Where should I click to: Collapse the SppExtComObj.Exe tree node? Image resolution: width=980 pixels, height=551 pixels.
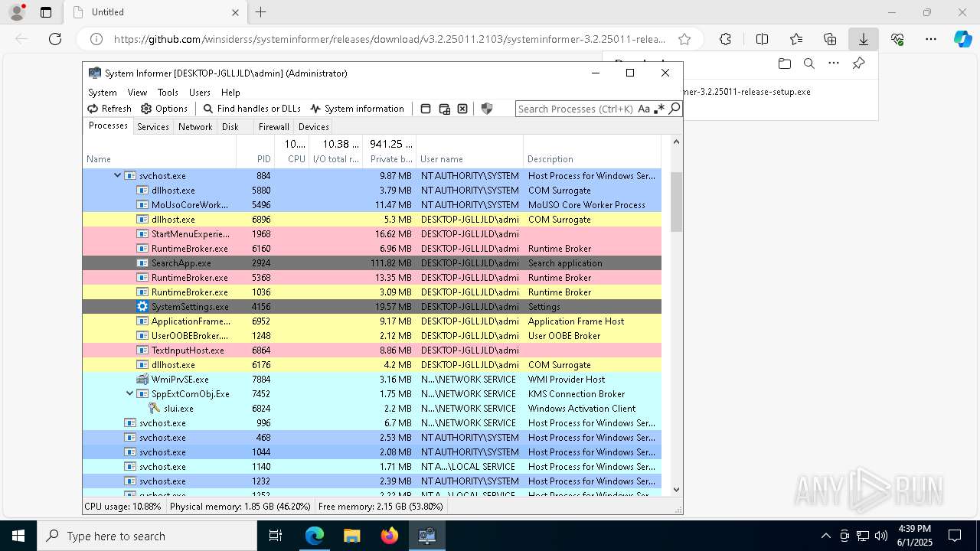coord(130,393)
